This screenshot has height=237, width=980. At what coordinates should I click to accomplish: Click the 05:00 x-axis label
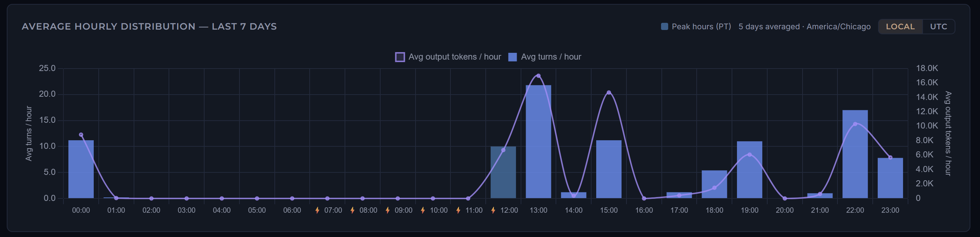click(x=257, y=210)
